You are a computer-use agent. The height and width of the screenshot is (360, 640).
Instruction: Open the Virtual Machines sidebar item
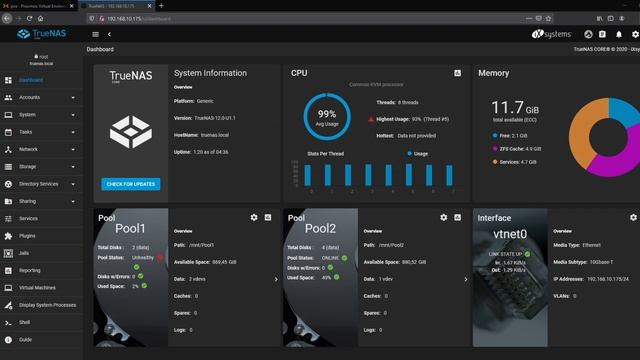[x=41, y=288]
